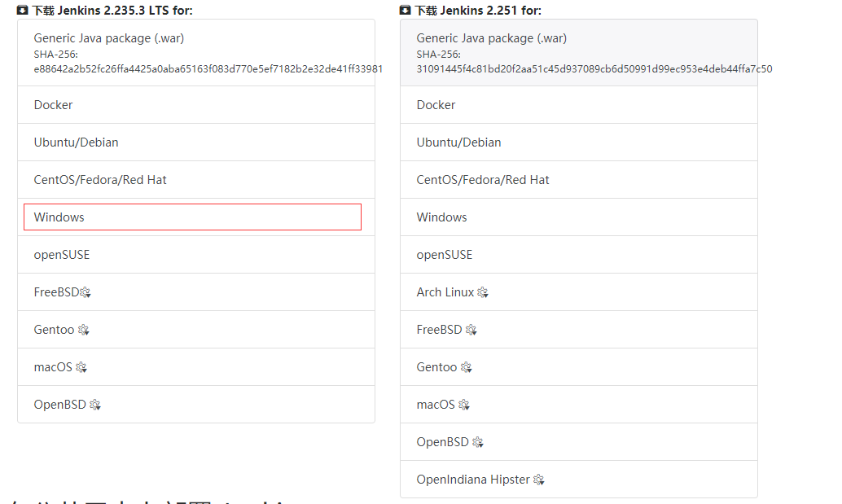The width and height of the screenshot is (842, 504).
Task: Open the Docker link in the 2.251 list
Action: tap(579, 105)
